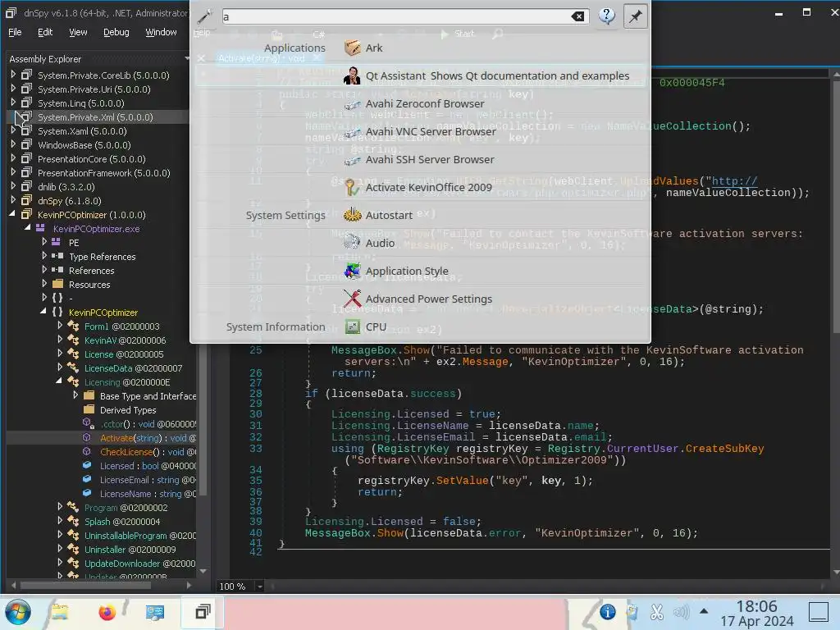Viewport: 840px width, 630px height.
Task: Expand WindowsBase assembly node
Action: [x=13, y=144]
